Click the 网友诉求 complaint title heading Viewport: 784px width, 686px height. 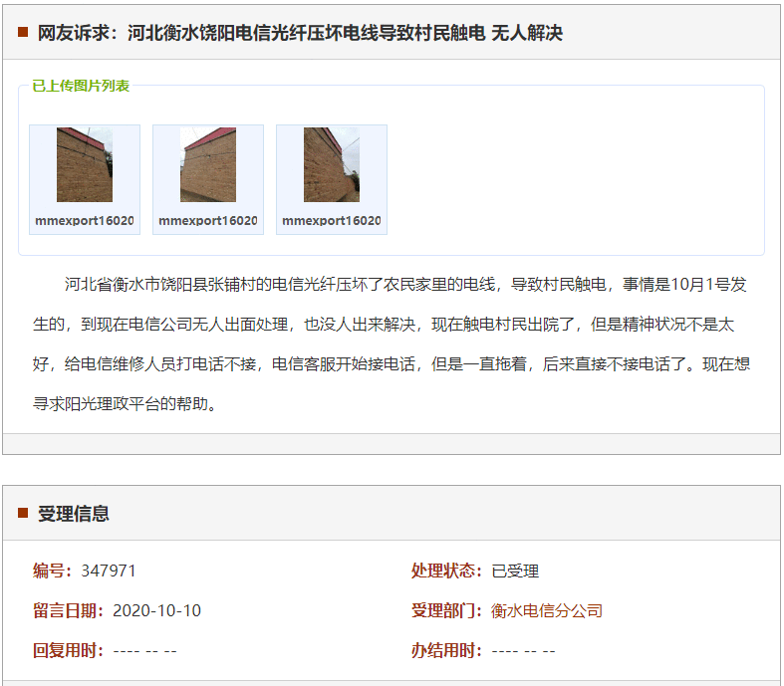[x=300, y=33]
